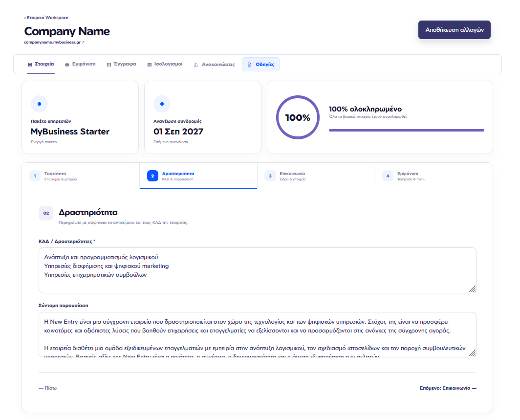This screenshot has width=520, height=420.
Task: Click the Εμφάνιση tab globe icon
Action: [67, 65]
